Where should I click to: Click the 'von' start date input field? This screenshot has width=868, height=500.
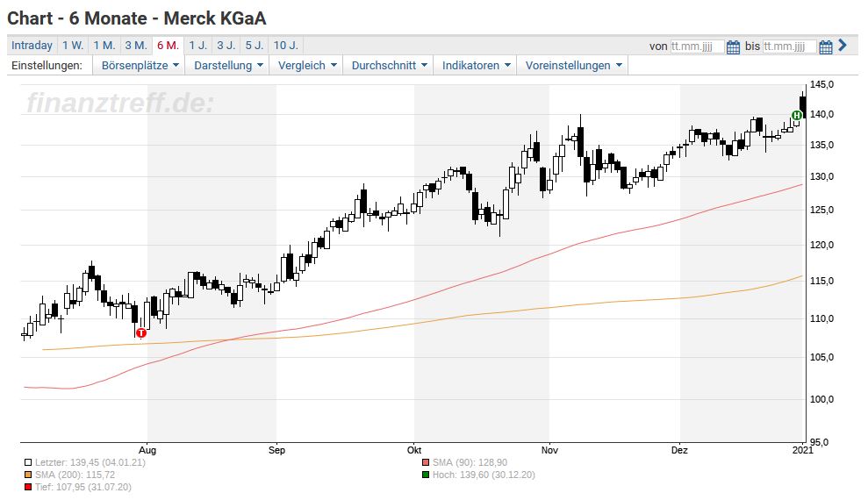[x=697, y=46]
